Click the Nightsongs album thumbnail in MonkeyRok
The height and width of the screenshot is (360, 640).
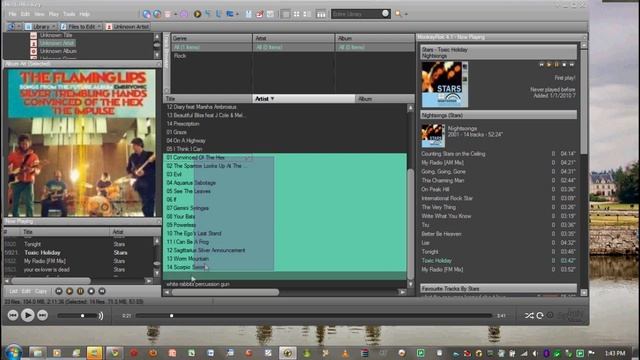click(x=433, y=136)
